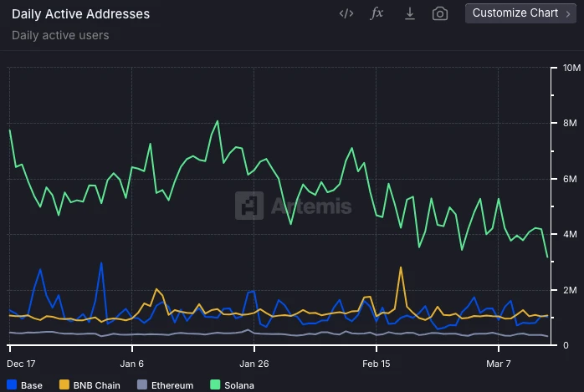
Task: Click the Solana line's highest peak
Action: tap(218, 121)
